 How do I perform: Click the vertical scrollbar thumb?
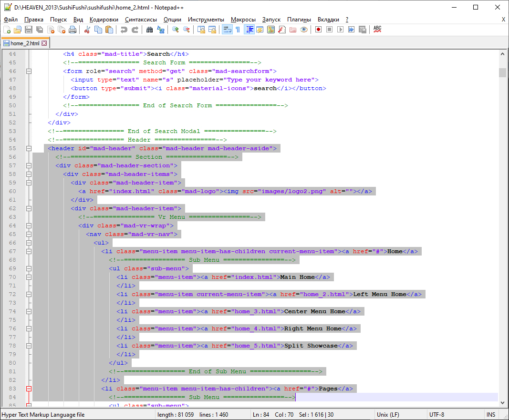(x=502, y=72)
